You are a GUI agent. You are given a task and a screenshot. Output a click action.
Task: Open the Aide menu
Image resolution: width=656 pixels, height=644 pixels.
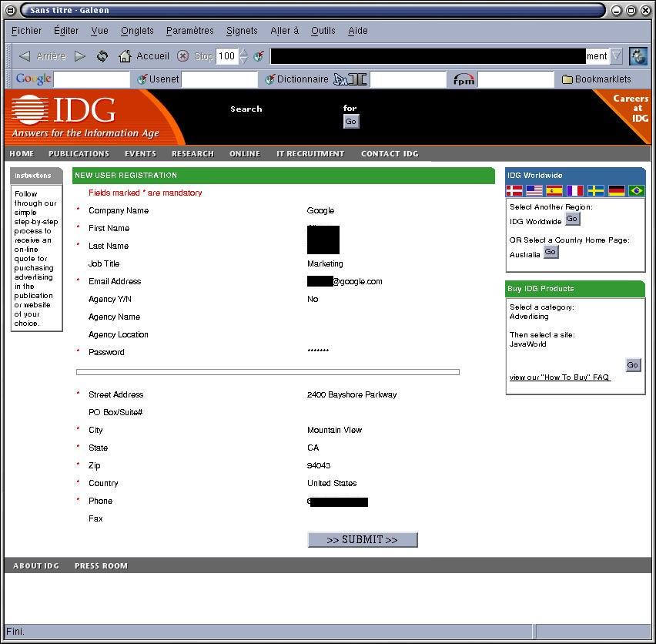point(358,31)
